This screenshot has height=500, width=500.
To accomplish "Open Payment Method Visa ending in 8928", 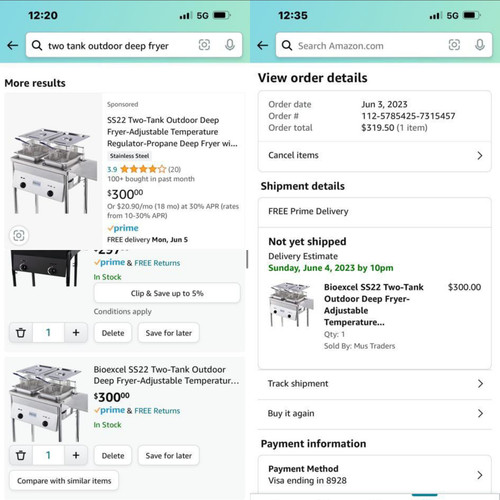I will (375, 474).
